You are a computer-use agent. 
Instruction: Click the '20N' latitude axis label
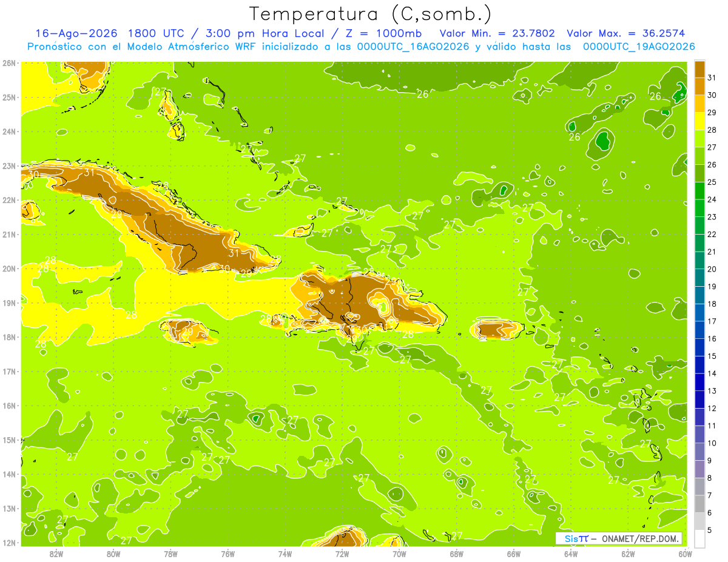click(x=9, y=269)
